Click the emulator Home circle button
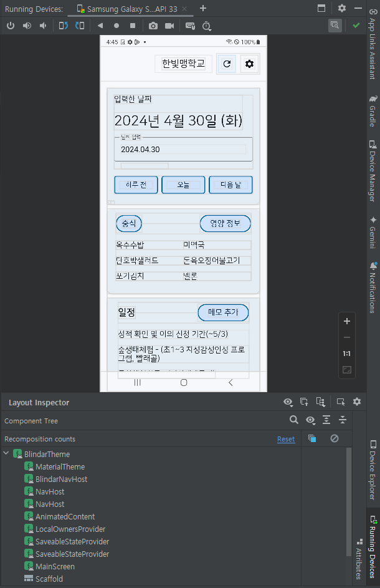380x588 pixels. (x=116, y=26)
